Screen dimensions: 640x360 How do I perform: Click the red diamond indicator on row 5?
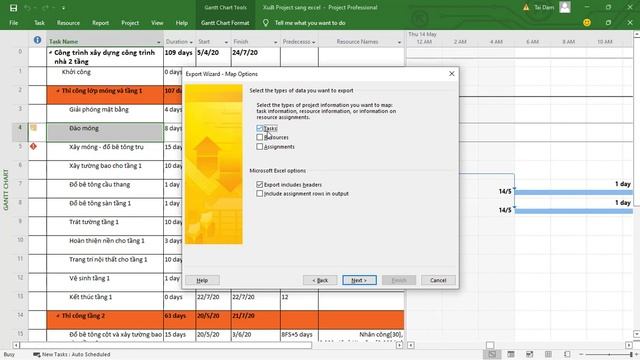click(x=33, y=146)
